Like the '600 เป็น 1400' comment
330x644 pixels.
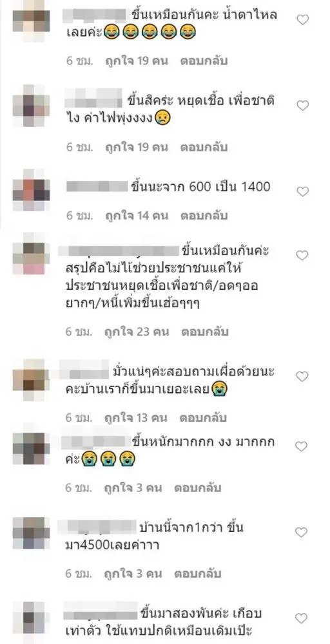point(303,192)
